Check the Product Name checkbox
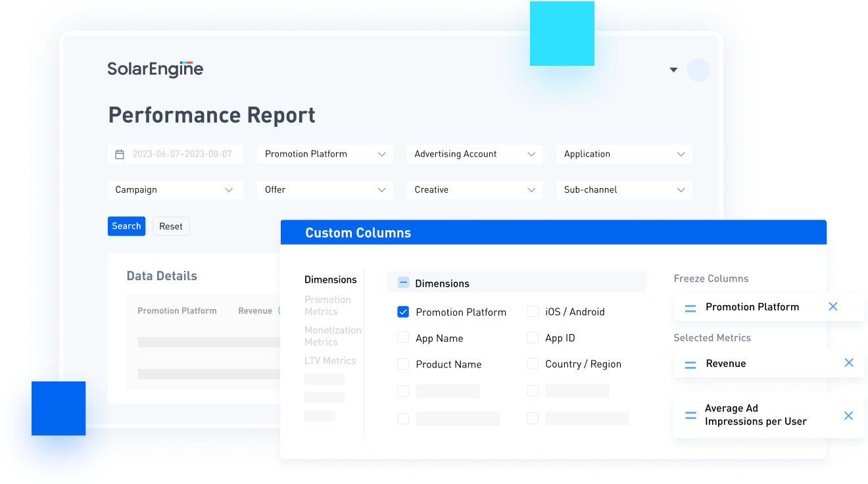 click(403, 364)
